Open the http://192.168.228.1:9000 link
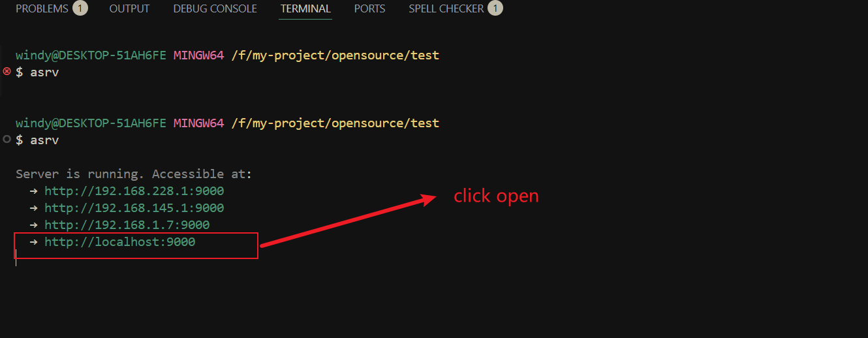The image size is (868, 338). pos(134,191)
